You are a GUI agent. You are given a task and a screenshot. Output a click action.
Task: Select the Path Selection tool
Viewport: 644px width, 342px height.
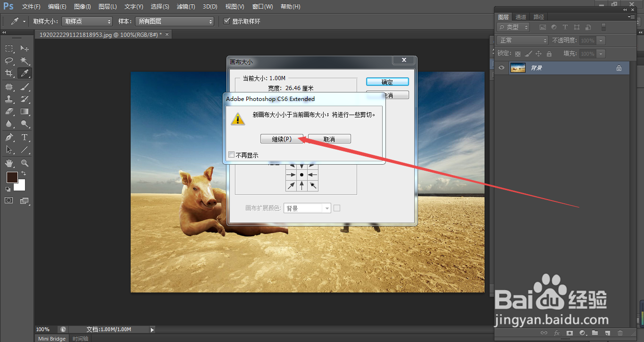click(9, 150)
